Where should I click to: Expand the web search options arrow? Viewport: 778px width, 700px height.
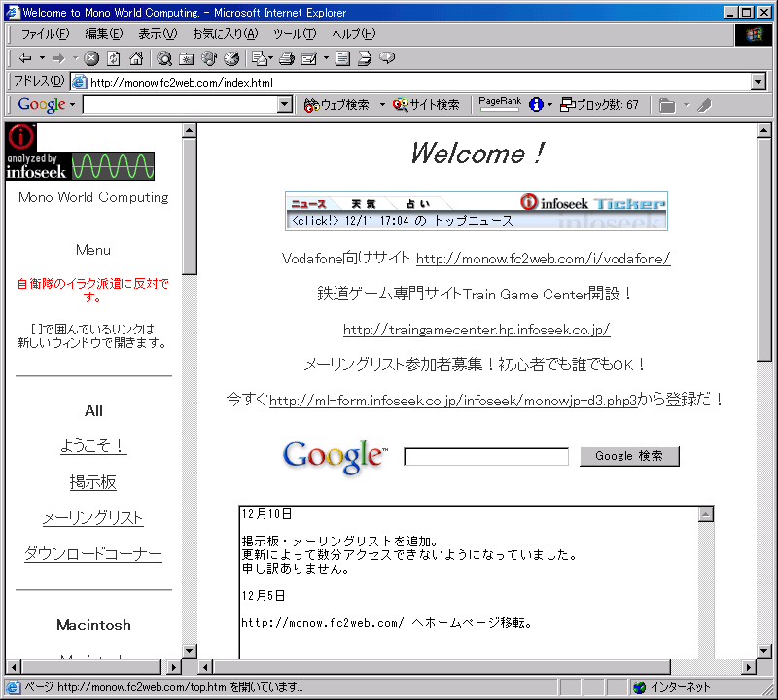click(382, 105)
